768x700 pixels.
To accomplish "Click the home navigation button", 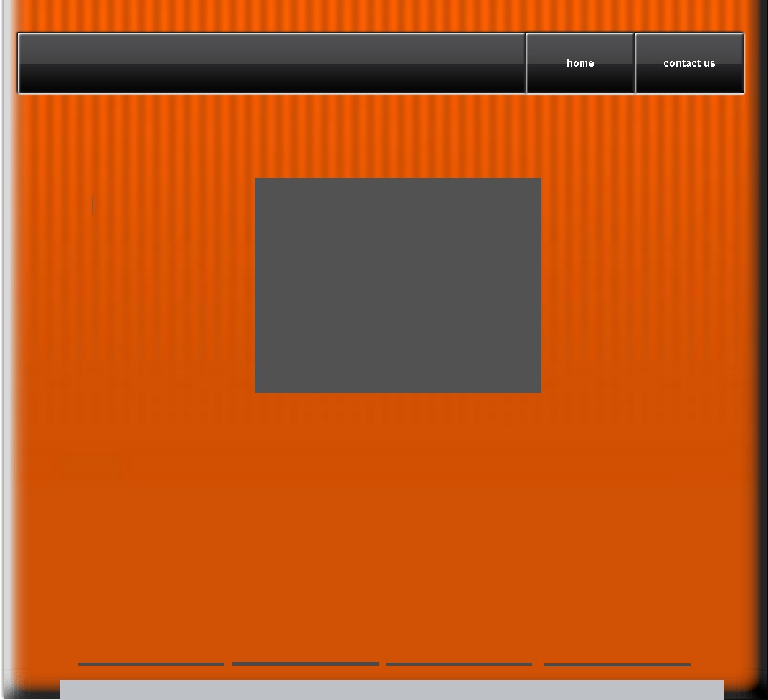I will [579, 63].
